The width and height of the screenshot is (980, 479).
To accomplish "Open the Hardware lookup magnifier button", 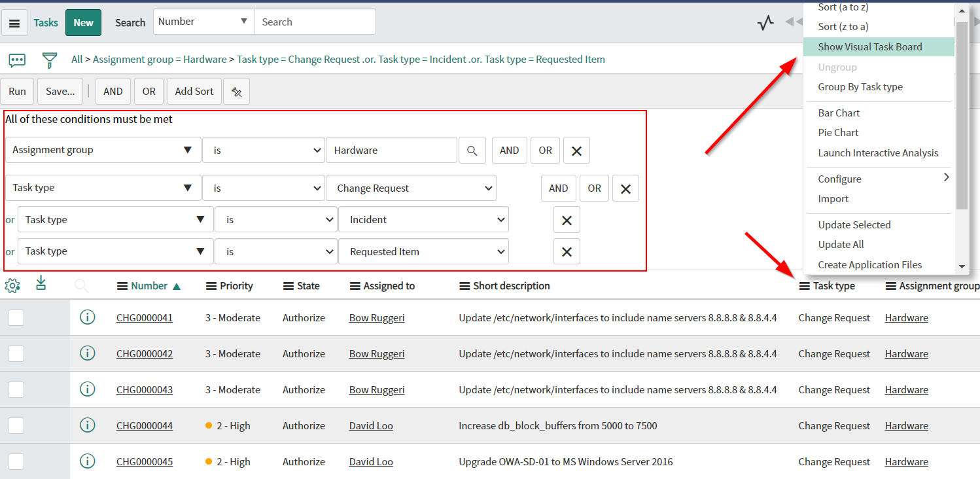I will click(472, 150).
